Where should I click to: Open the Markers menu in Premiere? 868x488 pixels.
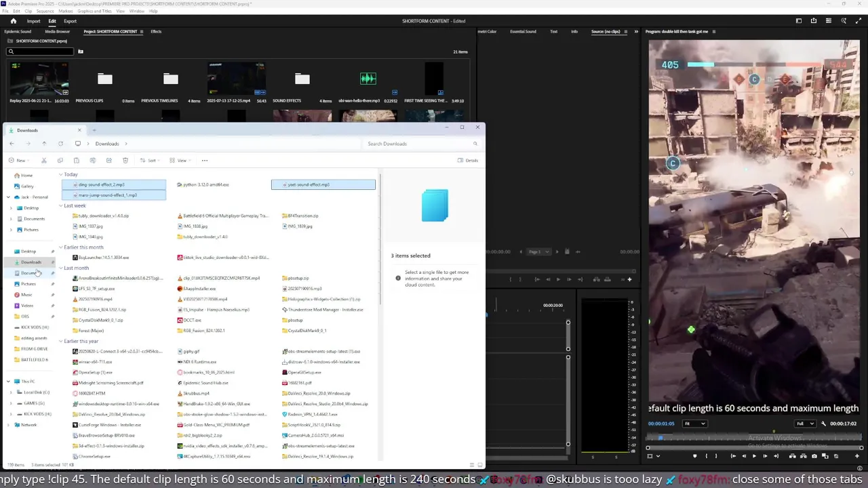click(66, 11)
